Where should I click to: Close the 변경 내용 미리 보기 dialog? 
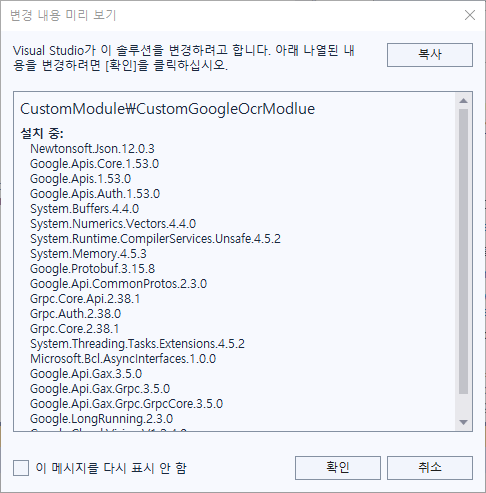click(470, 15)
